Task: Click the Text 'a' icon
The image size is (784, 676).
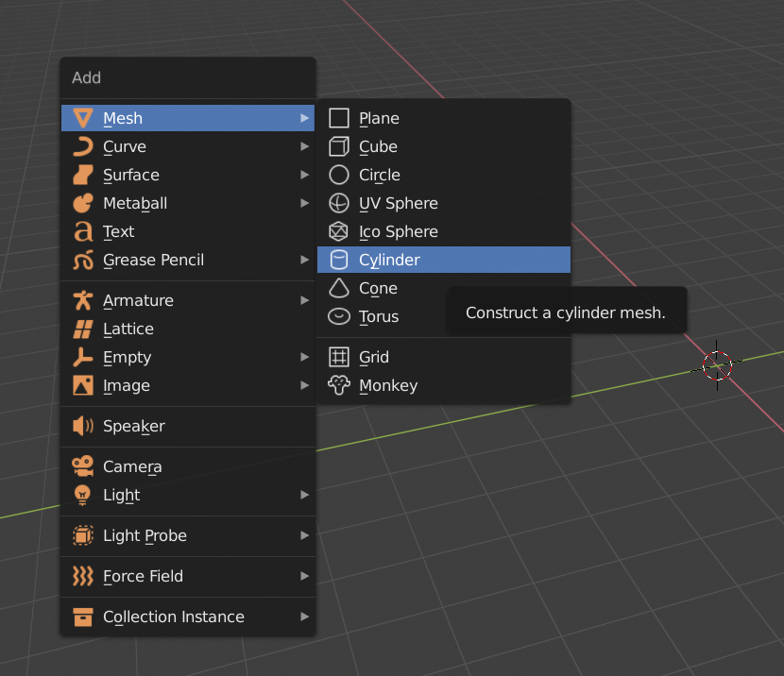Action: coord(83,231)
